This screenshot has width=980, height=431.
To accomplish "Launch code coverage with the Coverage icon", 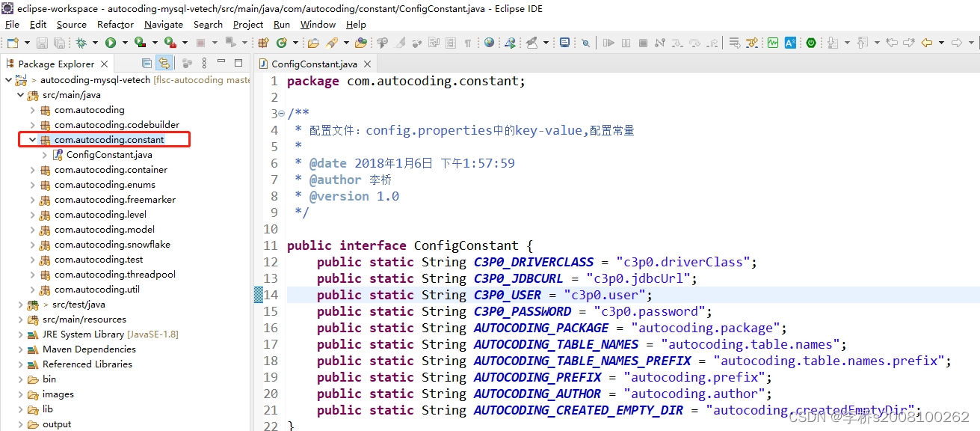I will point(138,42).
